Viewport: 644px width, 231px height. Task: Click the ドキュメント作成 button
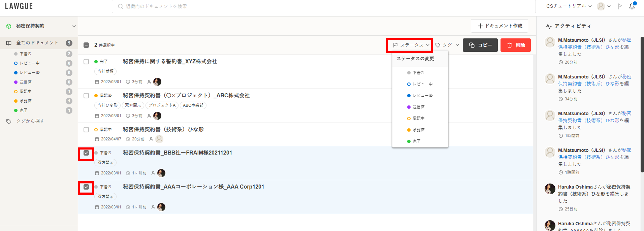499,26
